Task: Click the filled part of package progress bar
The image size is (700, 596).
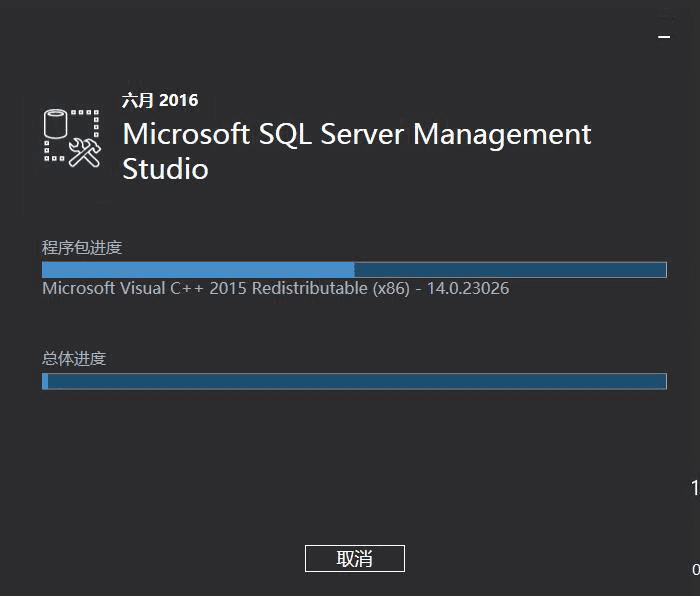Action: (x=198, y=270)
